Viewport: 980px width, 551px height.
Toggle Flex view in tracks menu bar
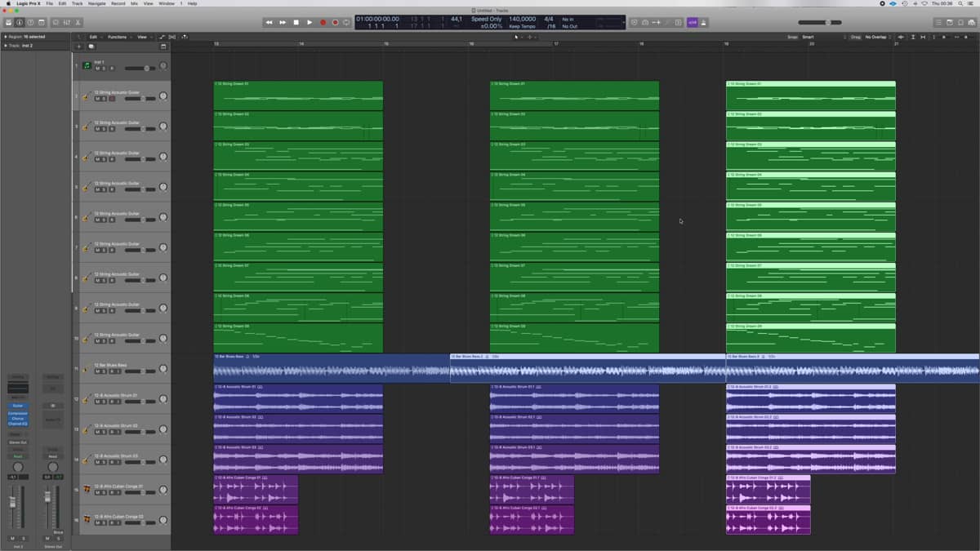tap(172, 37)
